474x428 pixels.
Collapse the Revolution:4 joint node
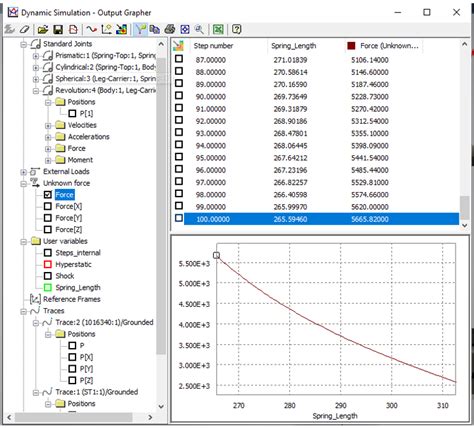pyautogui.click(x=36, y=91)
